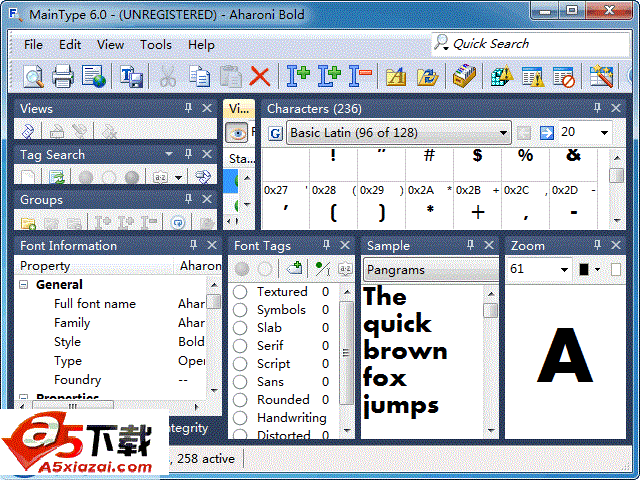
Task: Click the Save font toolbar icon
Action: point(131,76)
